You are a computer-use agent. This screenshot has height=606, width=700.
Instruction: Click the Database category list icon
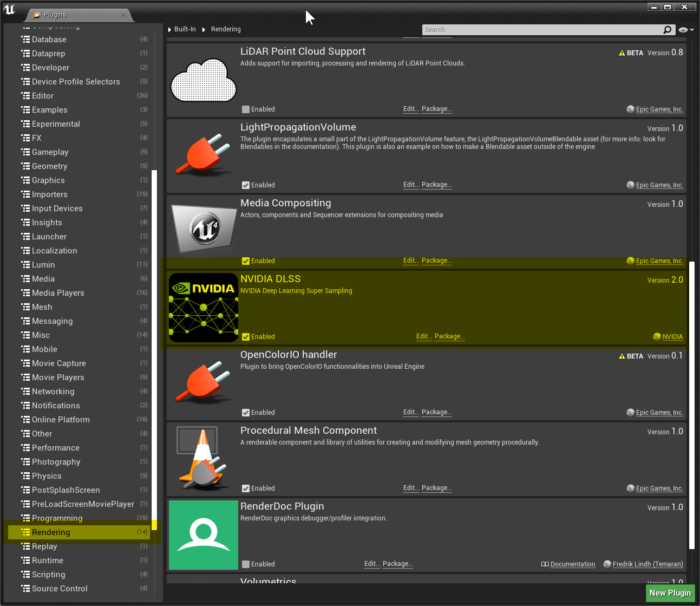pos(25,40)
